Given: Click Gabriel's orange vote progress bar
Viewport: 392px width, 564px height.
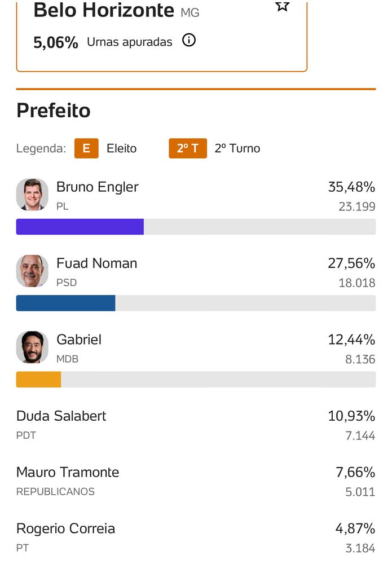Looking at the screenshot, I should point(38,380).
